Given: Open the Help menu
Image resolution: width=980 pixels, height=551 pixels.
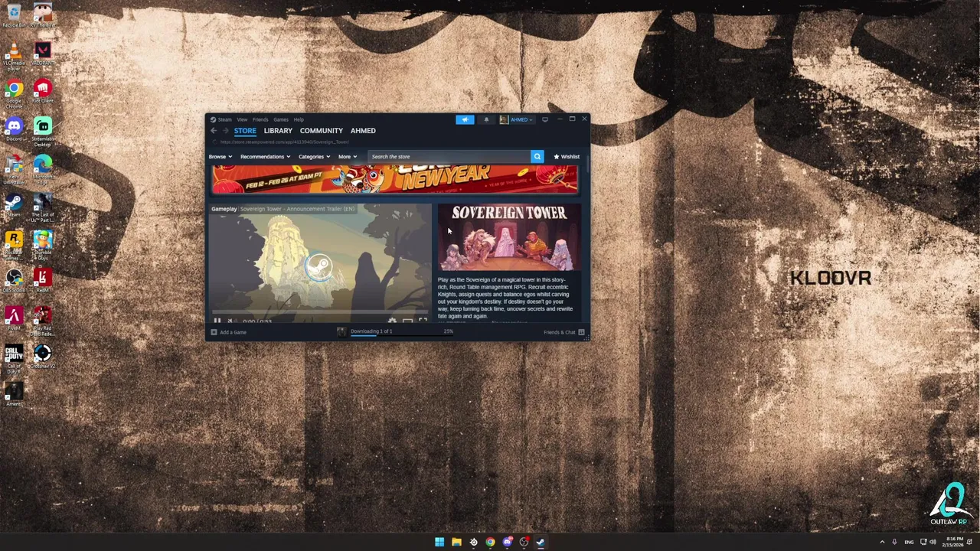Looking at the screenshot, I should pyautogui.click(x=299, y=119).
